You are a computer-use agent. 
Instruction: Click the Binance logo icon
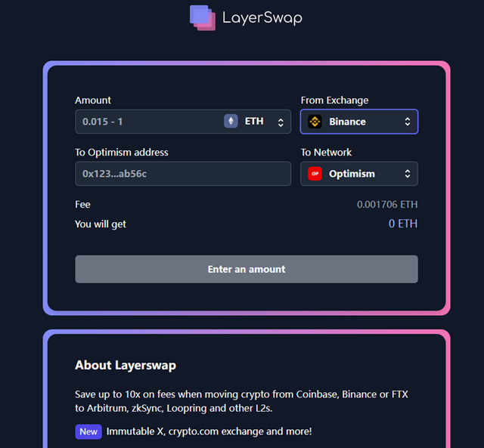[315, 122]
